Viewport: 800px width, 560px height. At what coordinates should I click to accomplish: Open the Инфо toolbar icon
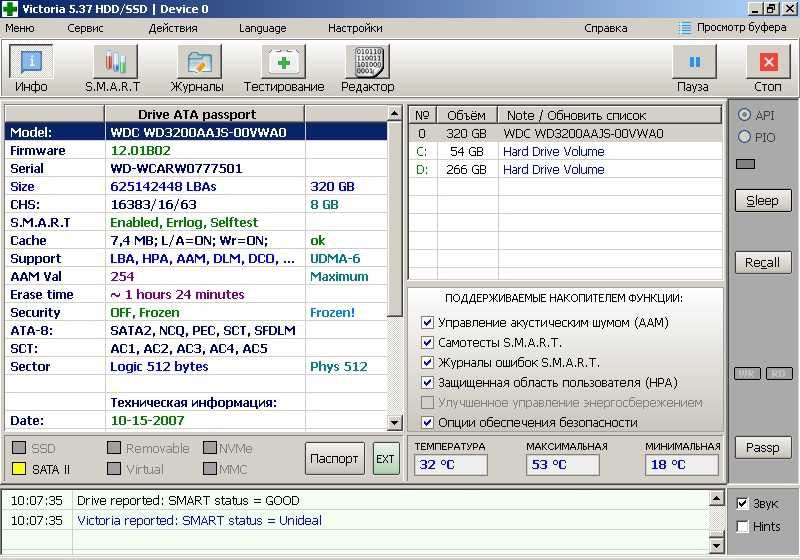[x=31, y=62]
